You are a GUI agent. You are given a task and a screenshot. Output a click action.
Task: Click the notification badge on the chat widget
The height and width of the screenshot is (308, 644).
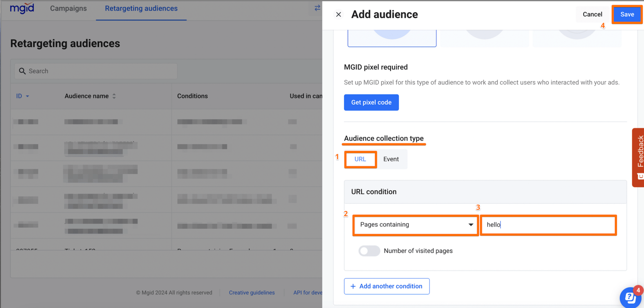coord(639,290)
